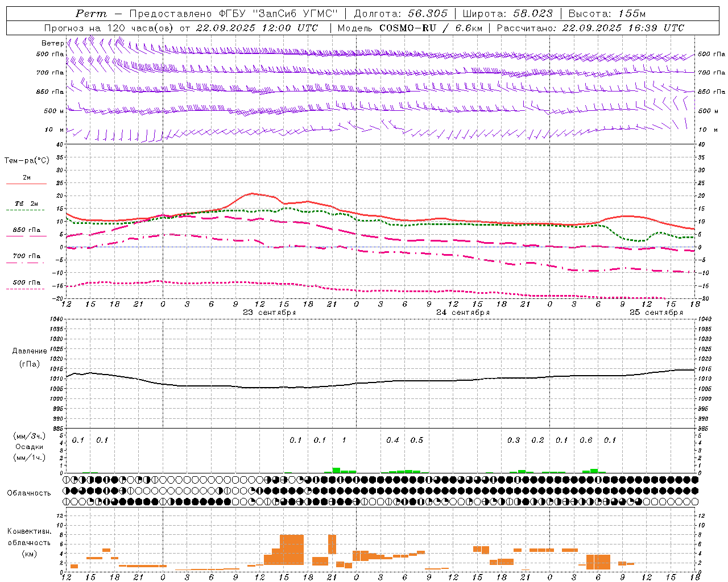Click the "23 сентября" date label

coord(269,312)
